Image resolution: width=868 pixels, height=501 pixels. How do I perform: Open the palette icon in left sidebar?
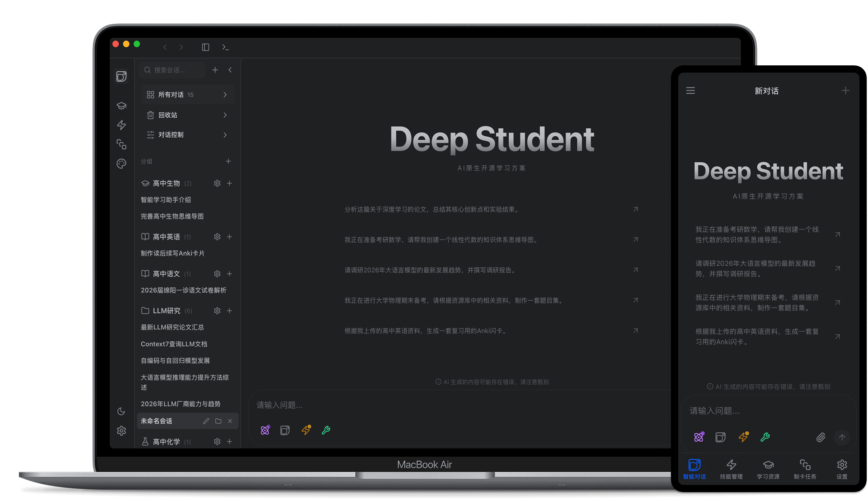(122, 164)
